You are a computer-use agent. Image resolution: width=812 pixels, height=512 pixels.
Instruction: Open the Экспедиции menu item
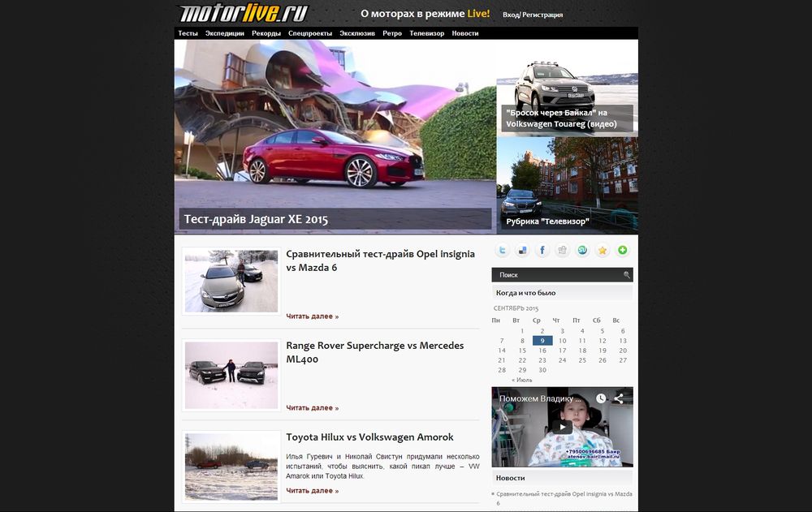(x=225, y=33)
